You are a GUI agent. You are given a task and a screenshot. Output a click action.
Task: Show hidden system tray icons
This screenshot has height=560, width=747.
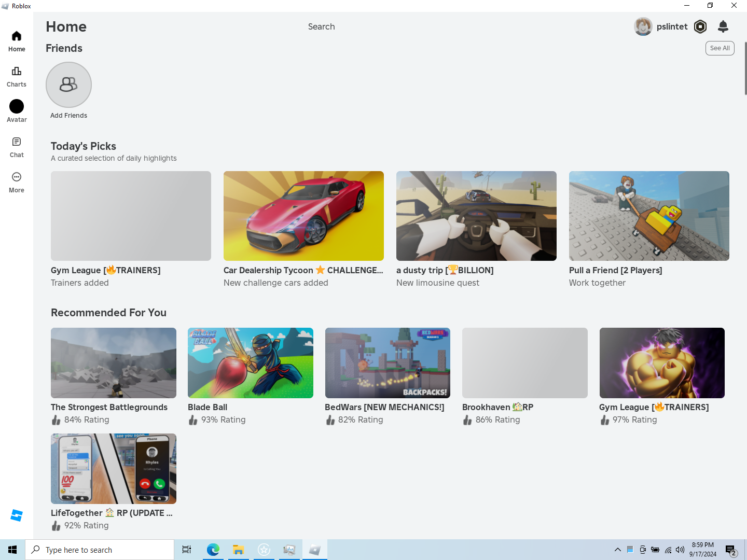(617, 550)
